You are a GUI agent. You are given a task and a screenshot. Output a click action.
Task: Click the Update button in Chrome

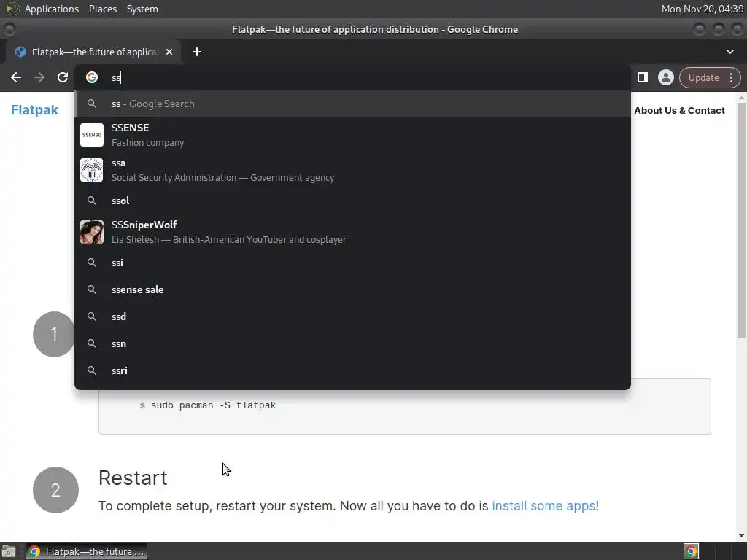click(x=705, y=77)
